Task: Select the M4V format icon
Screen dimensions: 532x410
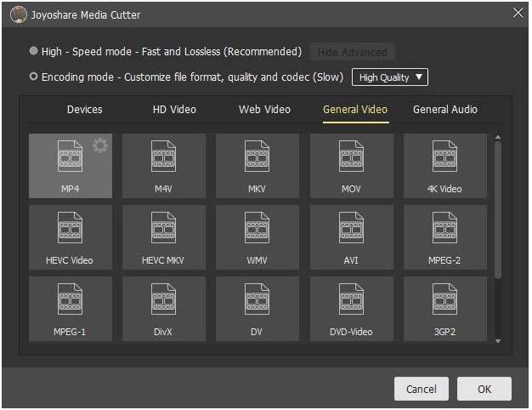Action: (163, 165)
